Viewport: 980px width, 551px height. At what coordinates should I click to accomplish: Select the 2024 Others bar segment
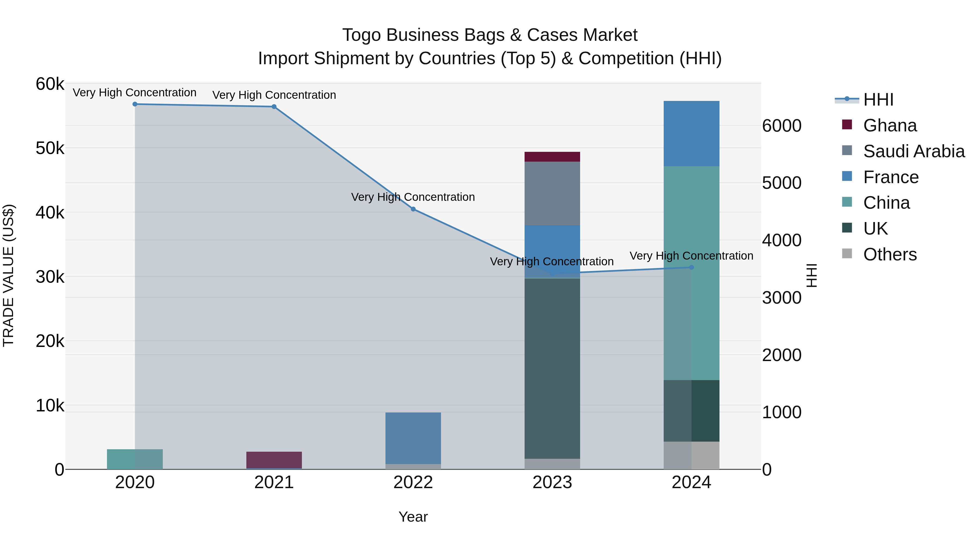(692, 455)
